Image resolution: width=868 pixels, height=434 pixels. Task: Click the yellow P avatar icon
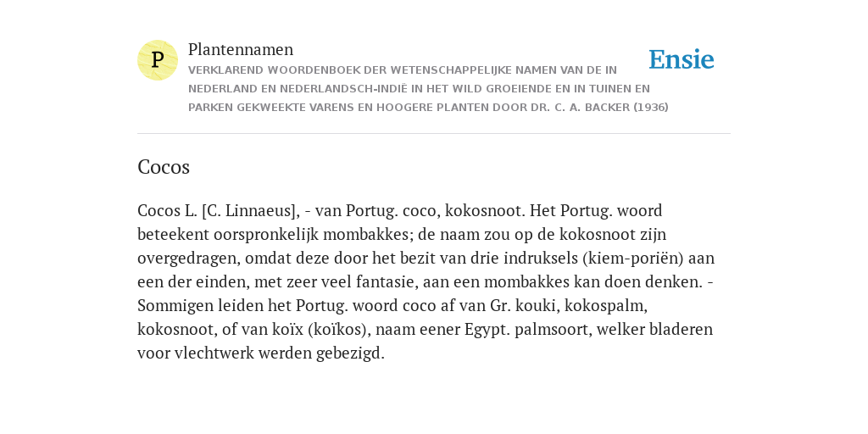157,60
